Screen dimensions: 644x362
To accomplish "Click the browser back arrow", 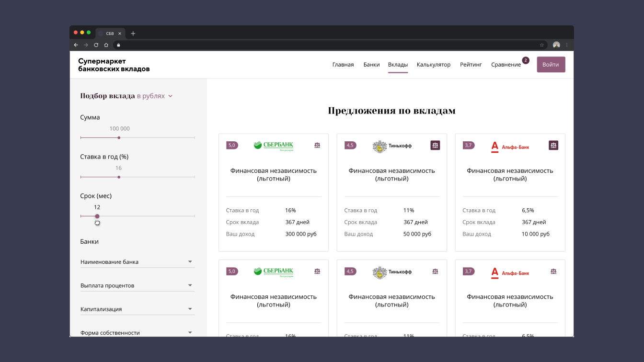I will 76,45.
